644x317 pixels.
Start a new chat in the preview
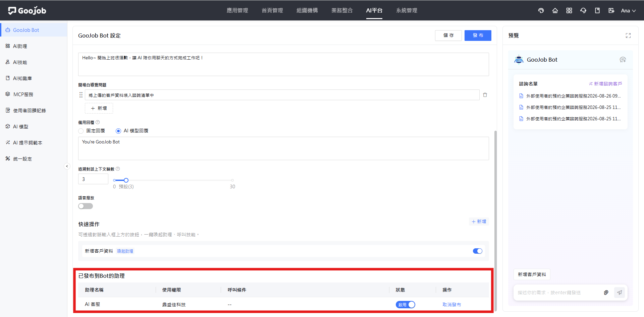[623, 60]
